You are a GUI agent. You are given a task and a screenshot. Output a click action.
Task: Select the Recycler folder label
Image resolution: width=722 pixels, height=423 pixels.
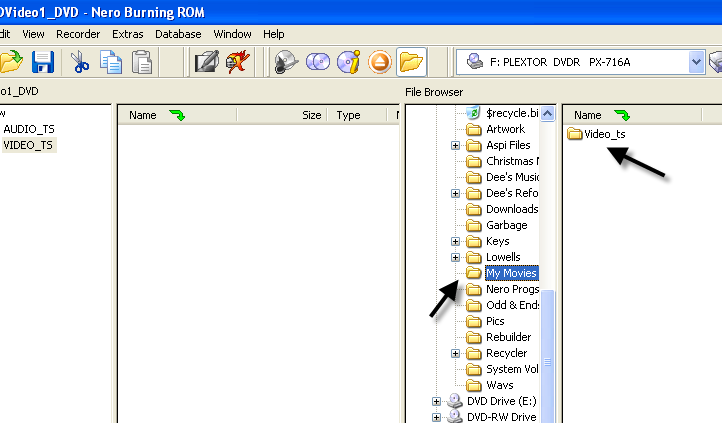point(507,353)
